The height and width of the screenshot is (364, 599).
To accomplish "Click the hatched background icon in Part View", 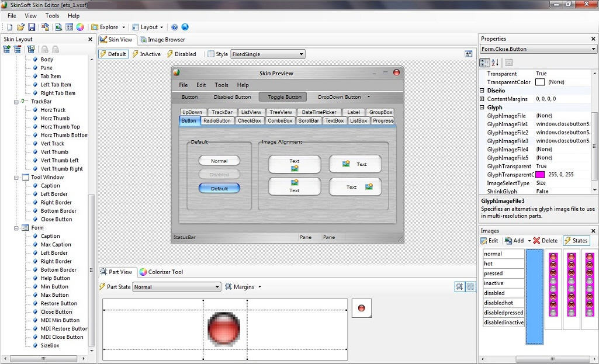I will (x=470, y=286).
